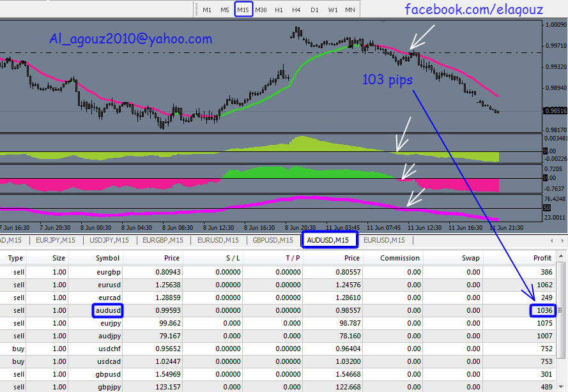
Task: Select the eurjpy symbol cell
Action: [111, 323]
